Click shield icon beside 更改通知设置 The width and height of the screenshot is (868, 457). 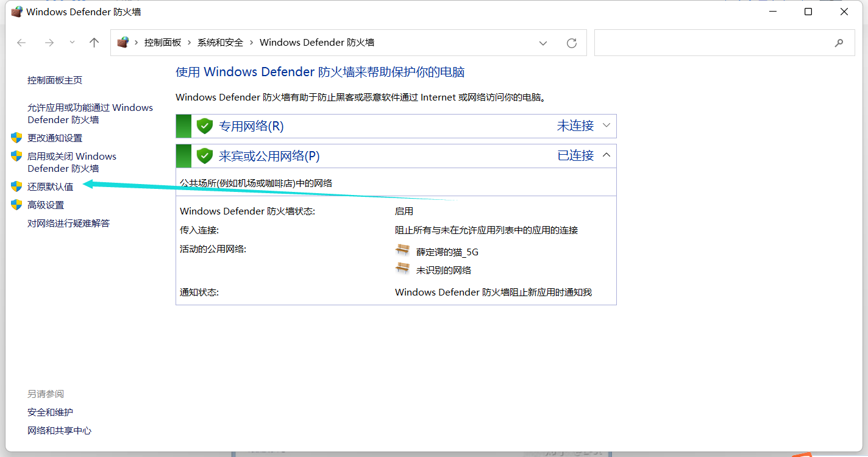click(x=16, y=138)
